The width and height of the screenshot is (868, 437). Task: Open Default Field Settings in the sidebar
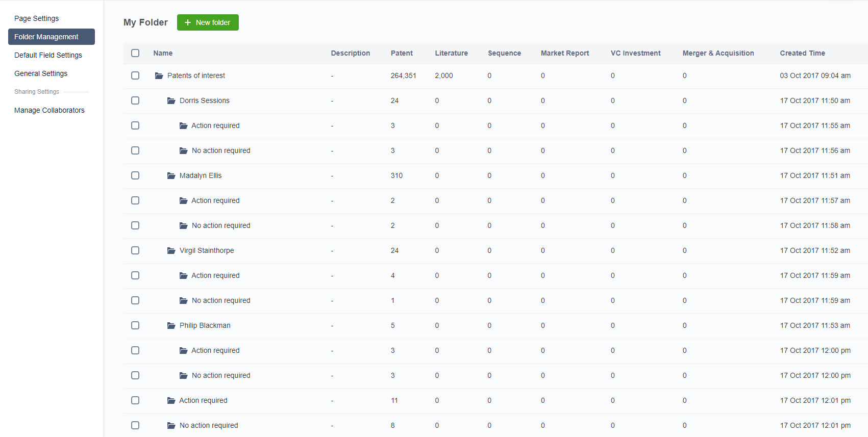[48, 55]
